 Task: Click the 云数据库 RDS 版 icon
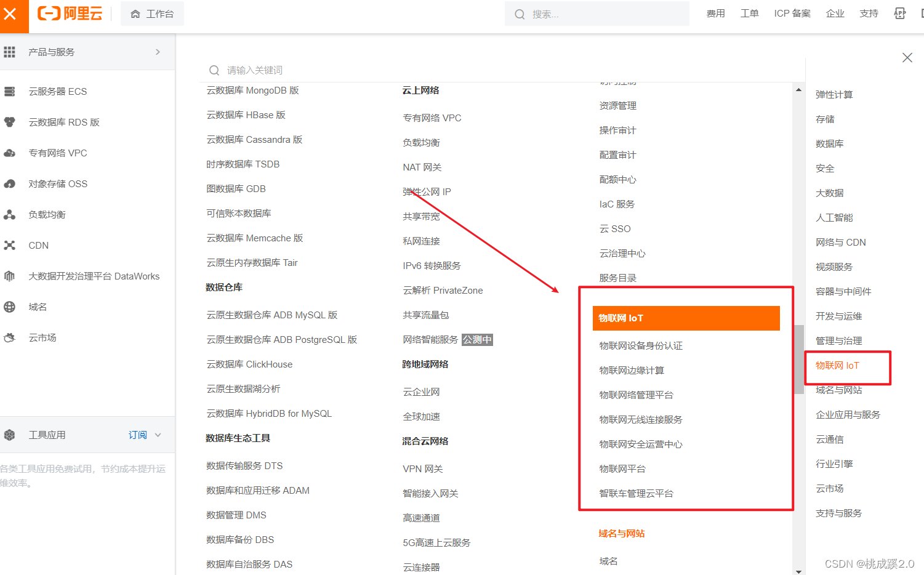click(9, 123)
